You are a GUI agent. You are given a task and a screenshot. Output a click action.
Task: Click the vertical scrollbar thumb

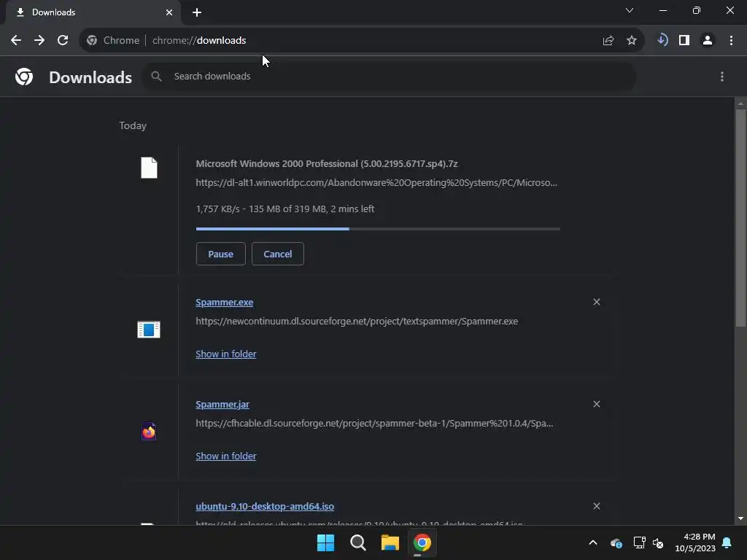pos(740,218)
